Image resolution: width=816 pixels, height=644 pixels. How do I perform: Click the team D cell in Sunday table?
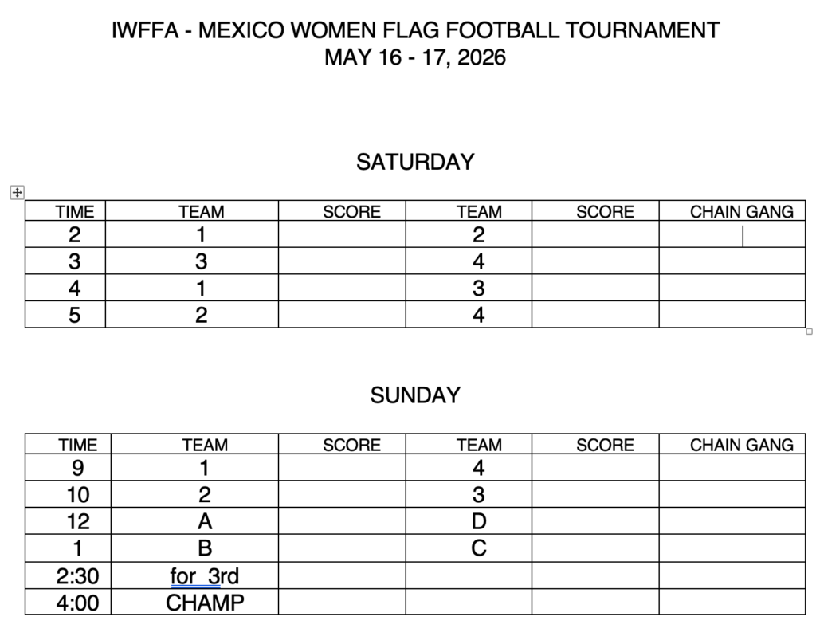tap(469, 521)
